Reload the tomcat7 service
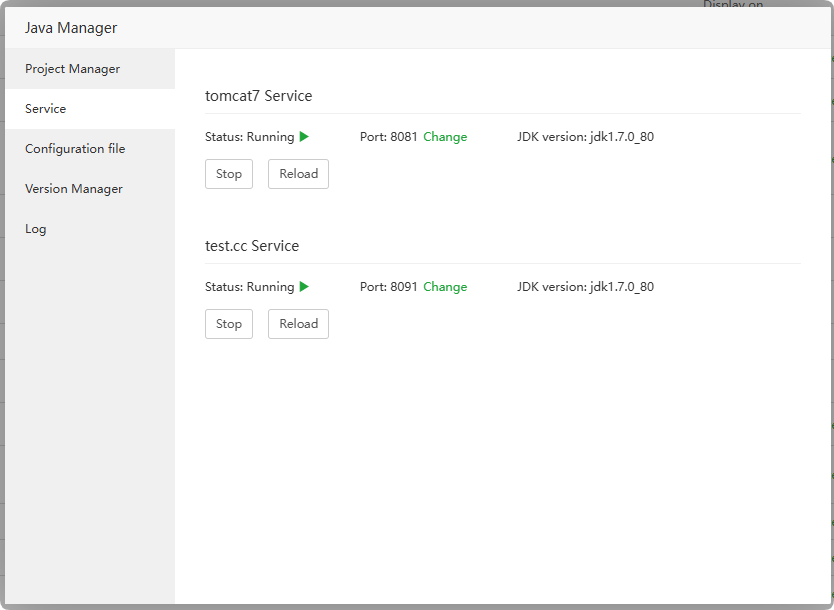The width and height of the screenshot is (834, 610). pyautogui.click(x=298, y=174)
